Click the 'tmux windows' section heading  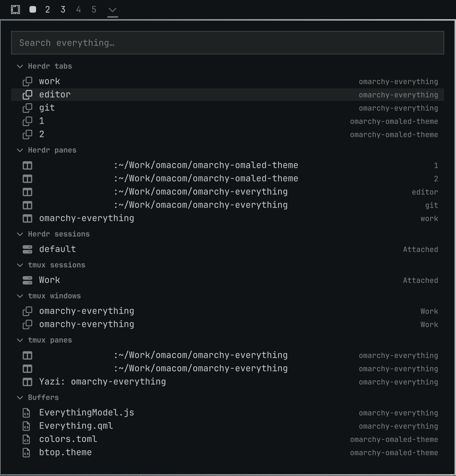55,296
